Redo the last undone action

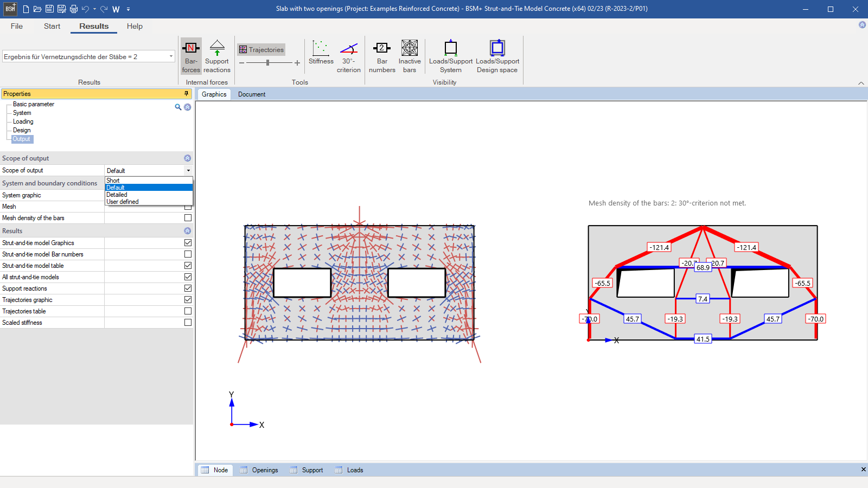[x=104, y=9]
